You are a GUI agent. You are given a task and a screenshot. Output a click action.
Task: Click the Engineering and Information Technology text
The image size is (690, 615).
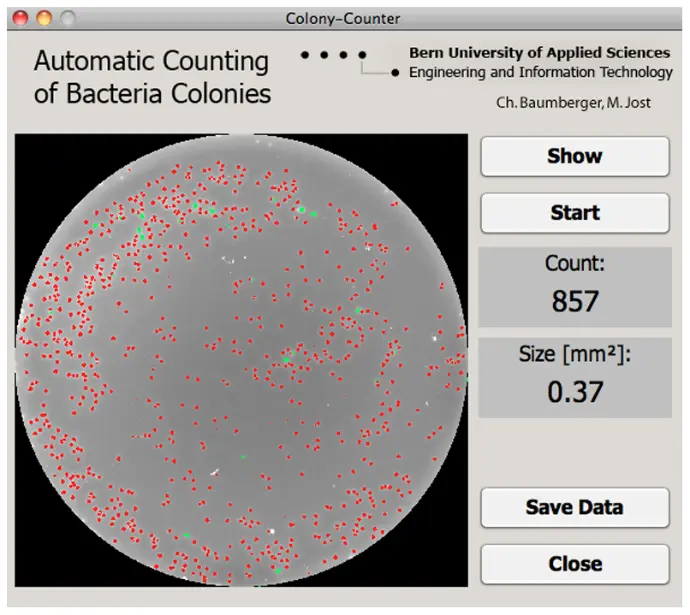coord(541,72)
